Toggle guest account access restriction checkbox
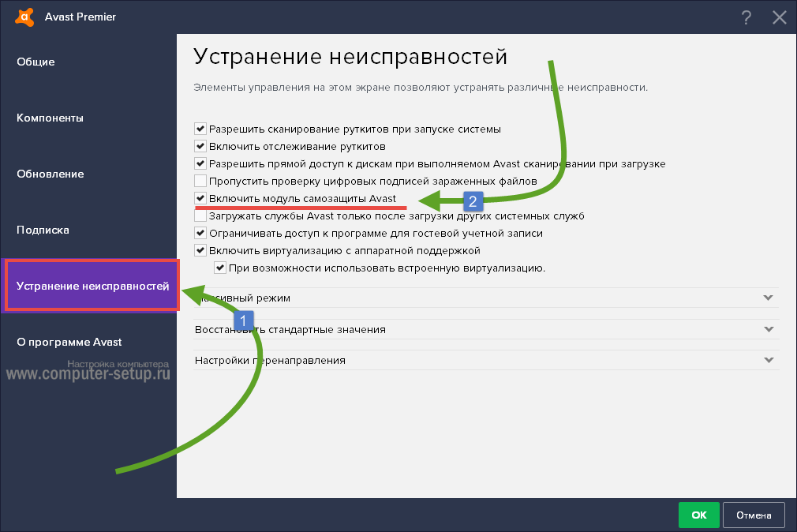This screenshot has width=797, height=532. click(200, 233)
